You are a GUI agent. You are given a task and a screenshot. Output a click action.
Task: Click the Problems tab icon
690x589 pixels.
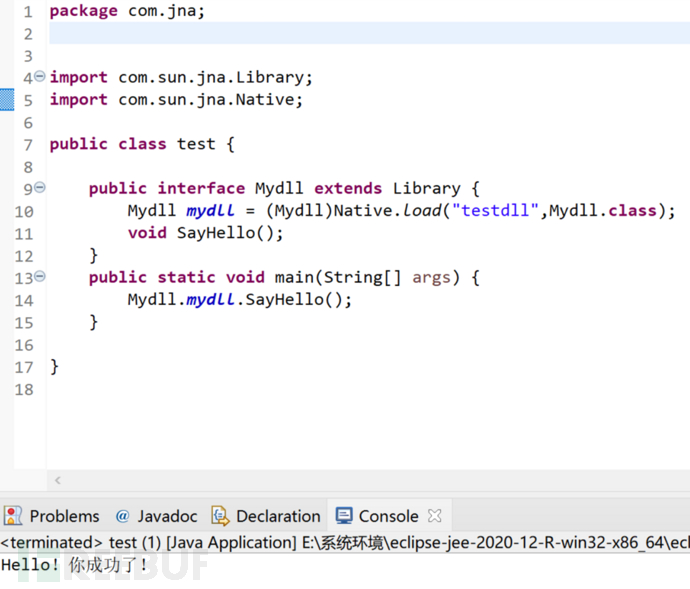coord(13,516)
